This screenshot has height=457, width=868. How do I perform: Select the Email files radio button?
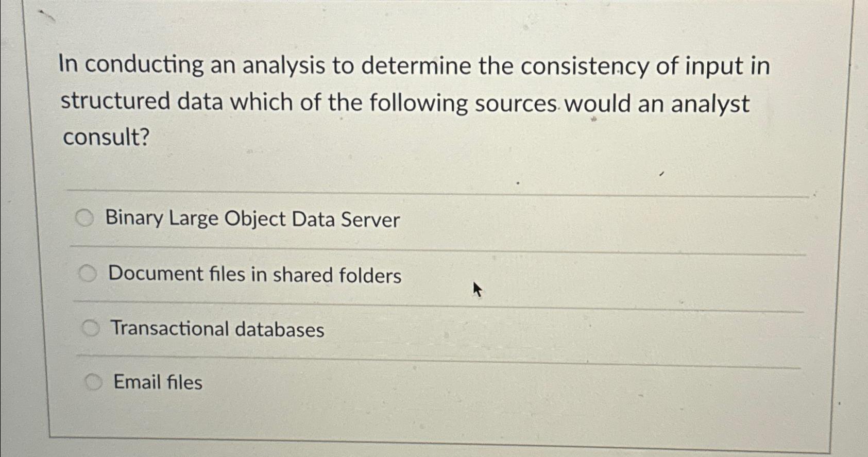pos(94,382)
